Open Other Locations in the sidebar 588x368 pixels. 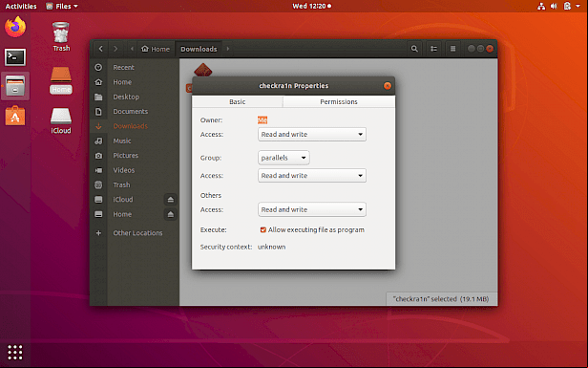click(x=135, y=233)
